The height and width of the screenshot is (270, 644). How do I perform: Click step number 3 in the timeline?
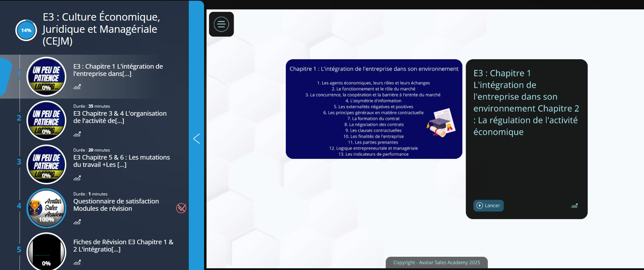19,162
